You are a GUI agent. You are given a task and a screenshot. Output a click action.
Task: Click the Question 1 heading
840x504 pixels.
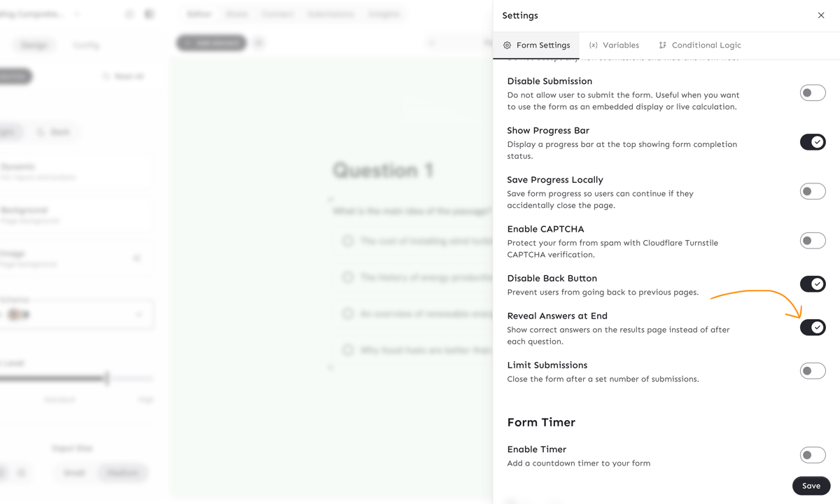point(383,170)
